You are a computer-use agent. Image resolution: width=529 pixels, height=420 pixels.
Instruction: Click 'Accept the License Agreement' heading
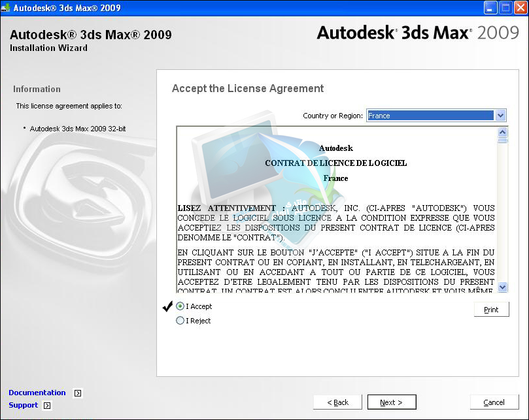click(x=248, y=89)
